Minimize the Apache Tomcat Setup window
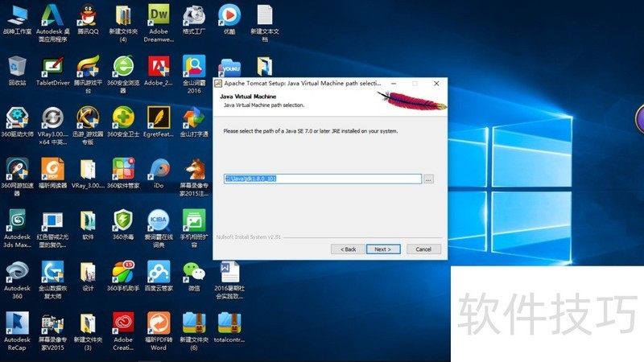Image resolution: width=644 pixels, height=362 pixels. [x=394, y=84]
